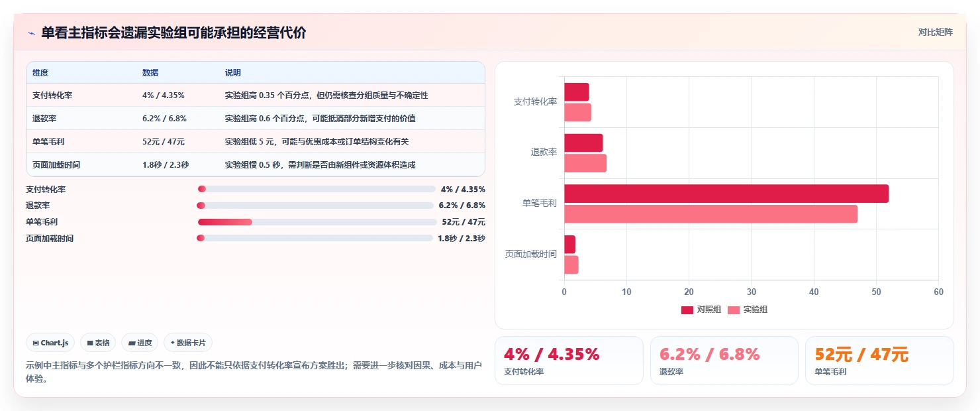This screenshot has height=411, width=980.
Task: Click the 支付转化率 axis label in the chart
Action: coord(535,101)
